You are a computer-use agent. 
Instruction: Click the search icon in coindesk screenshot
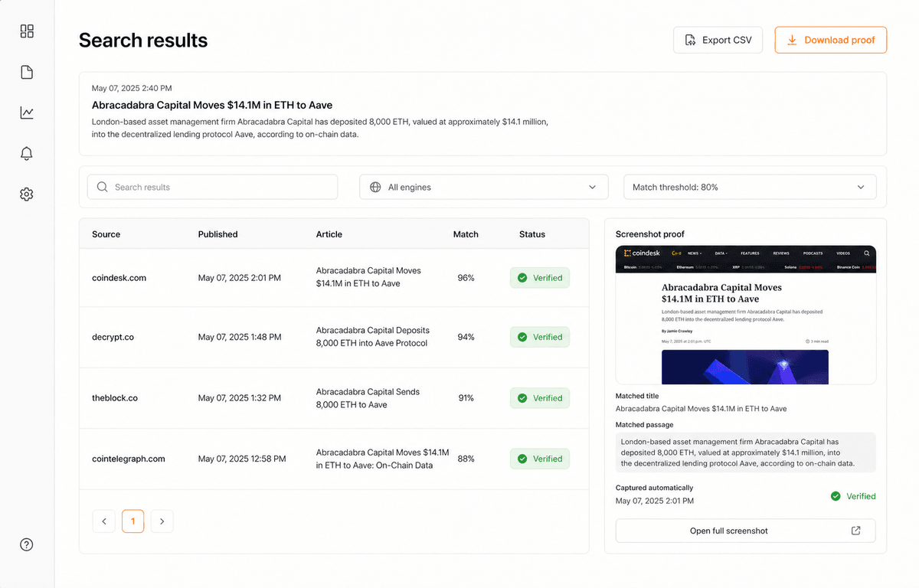[x=866, y=253]
